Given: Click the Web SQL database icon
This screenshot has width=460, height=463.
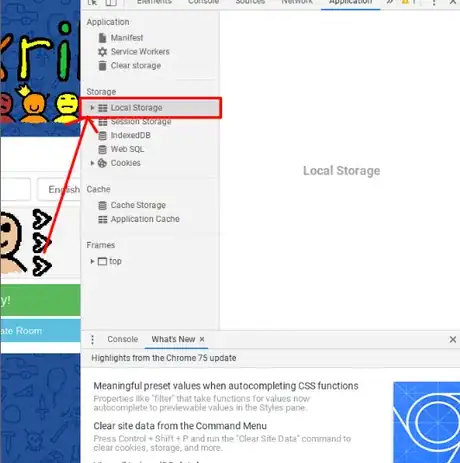Looking at the screenshot, I should point(103,150).
